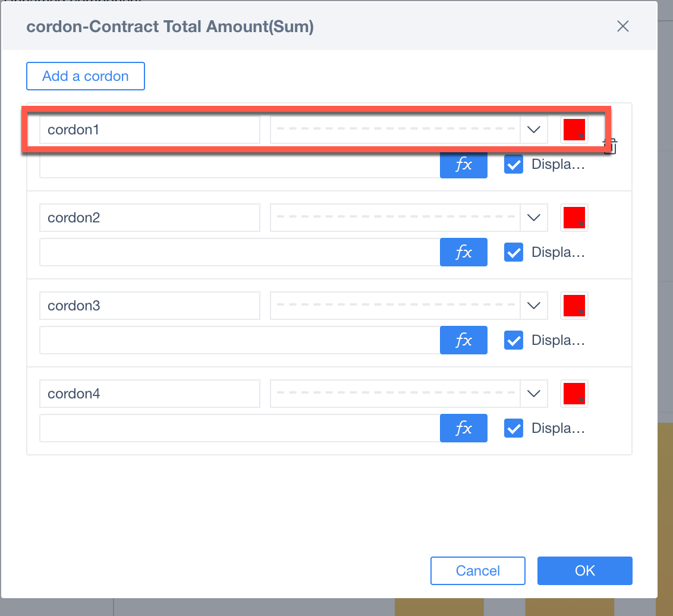Toggle the Display checkbox for cordon4
The height and width of the screenshot is (616, 673).
point(514,428)
